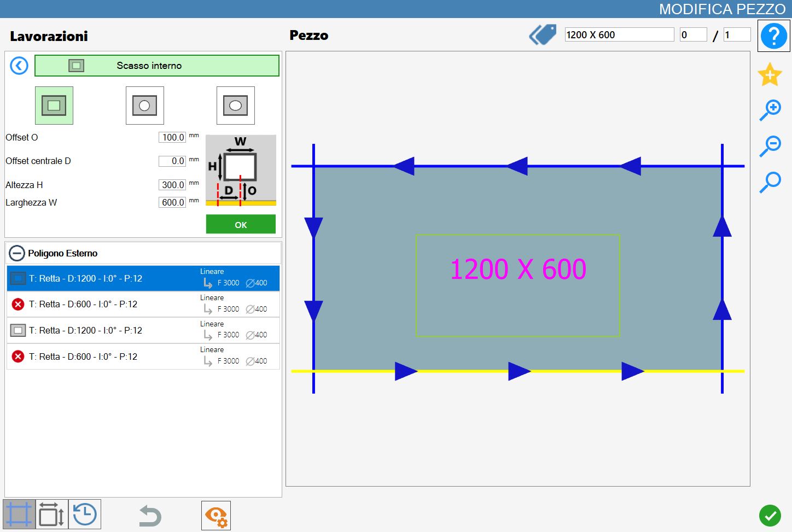This screenshot has width=792, height=532.
Task: Zoom out with the magnifier minus icon
Action: [x=770, y=146]
